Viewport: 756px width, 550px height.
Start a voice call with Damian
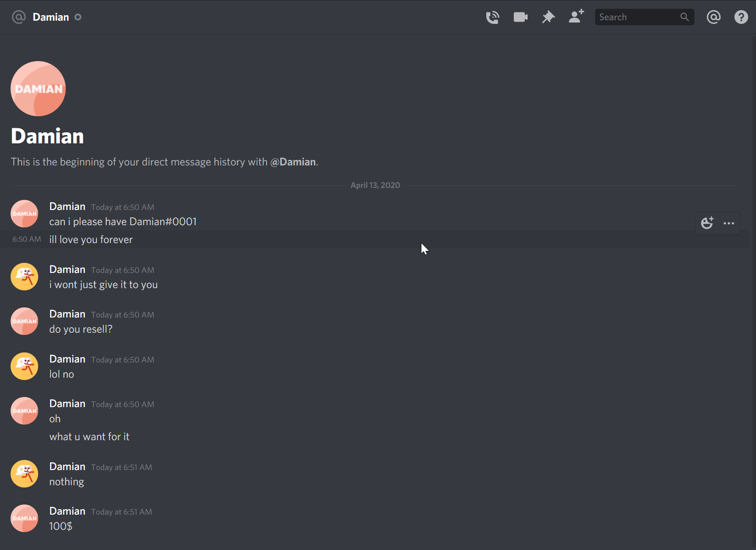(492, 17)
